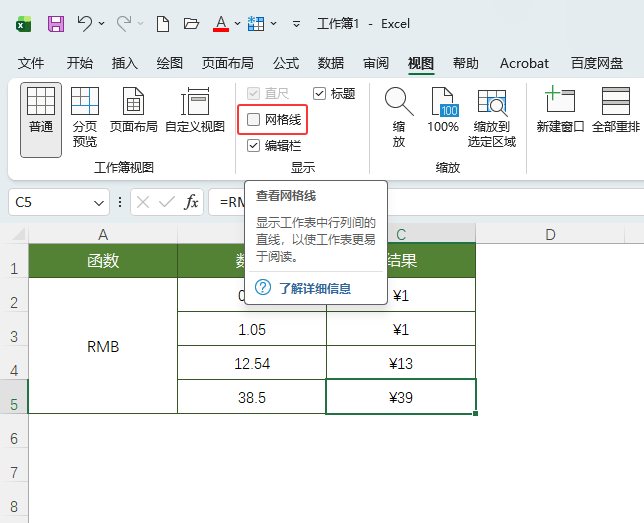This screenshot has height=523, width=644.
Task: Open Insert Function fx dialog
Action: (x=191, y=202)
